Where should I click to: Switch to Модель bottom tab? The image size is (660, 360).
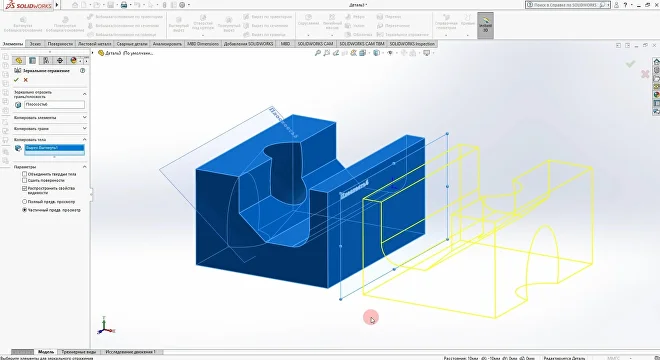point(46,352)
